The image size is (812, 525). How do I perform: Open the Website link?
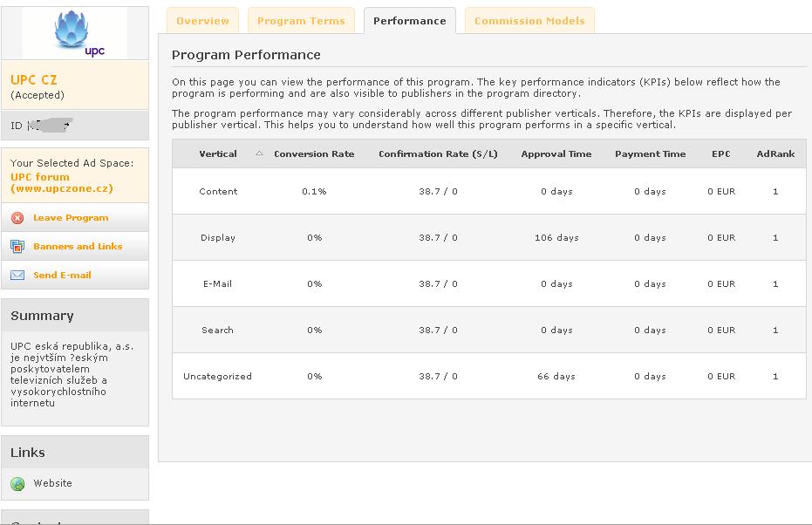pyautogui.click(x=53, y=483)
